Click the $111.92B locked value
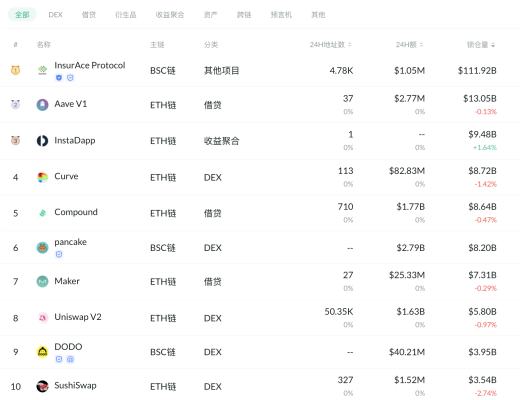Screen dimensions: 520x400 point(477,70)
